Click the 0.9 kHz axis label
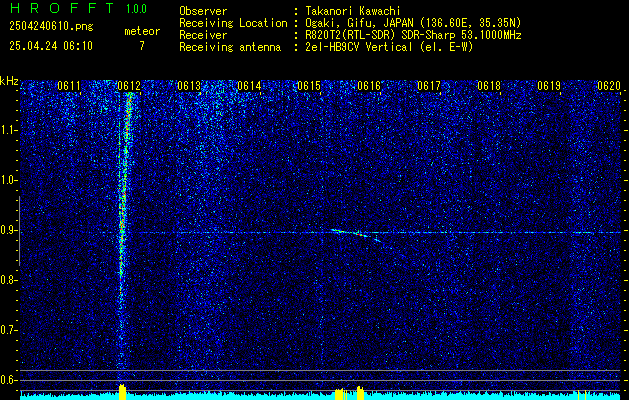The height and width of the screenshot is (400, 629). [9, 230]
